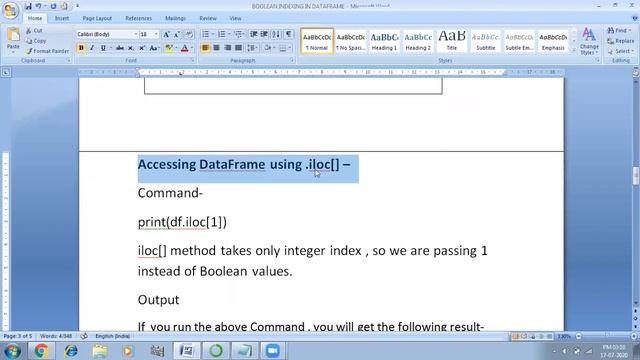This screenshot has width=640, height=360.
Task: Apply the Subtitle style
Action: [x=486, y=41]
